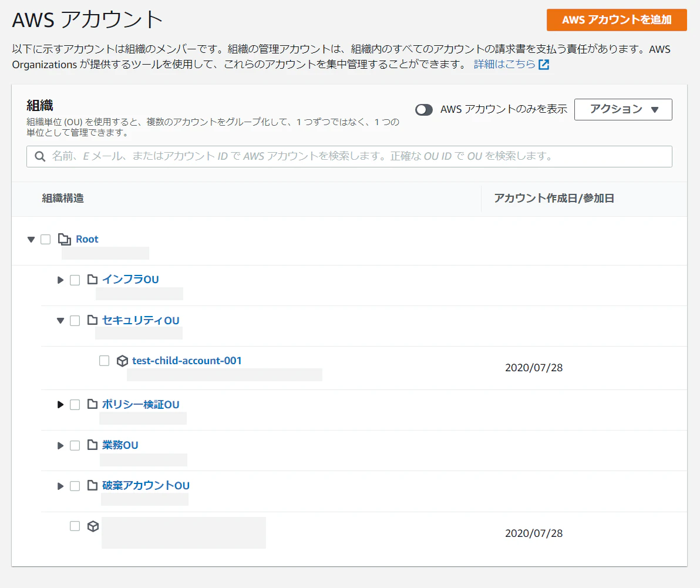Open the 詳細はこちら link
Screen dimensions: 700x588
(x=504, y=64)
